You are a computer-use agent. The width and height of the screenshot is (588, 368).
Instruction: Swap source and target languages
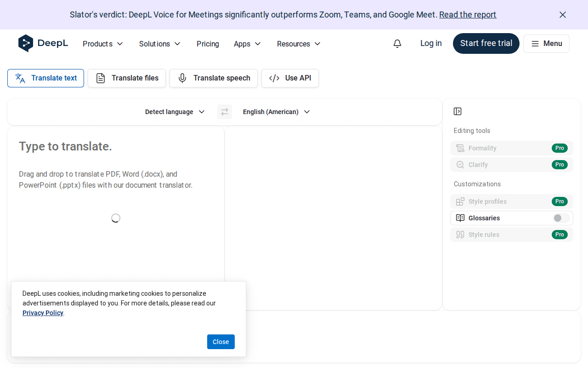[x=225, y=112]
